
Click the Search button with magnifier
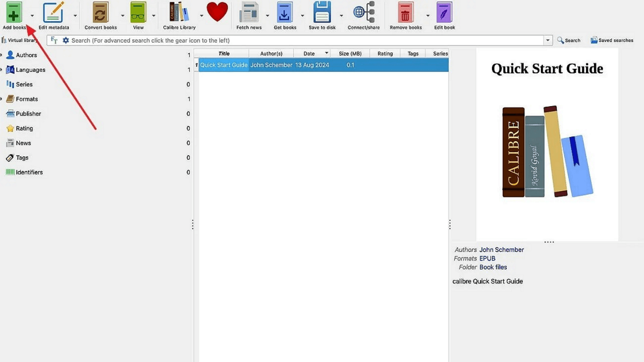(x=569, y=40)
